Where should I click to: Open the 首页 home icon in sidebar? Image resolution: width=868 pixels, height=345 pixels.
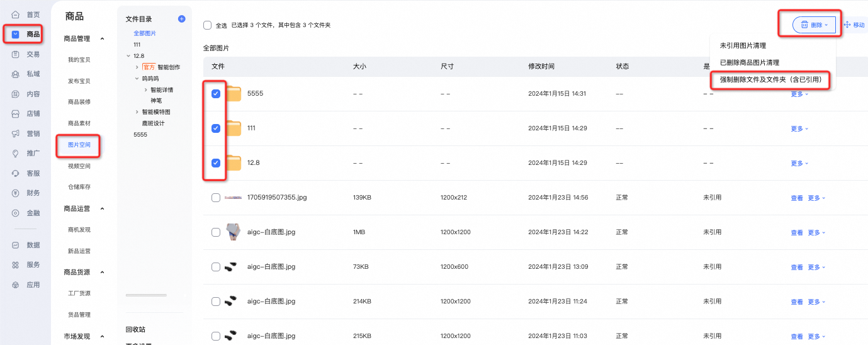click(x=16, y=14)
